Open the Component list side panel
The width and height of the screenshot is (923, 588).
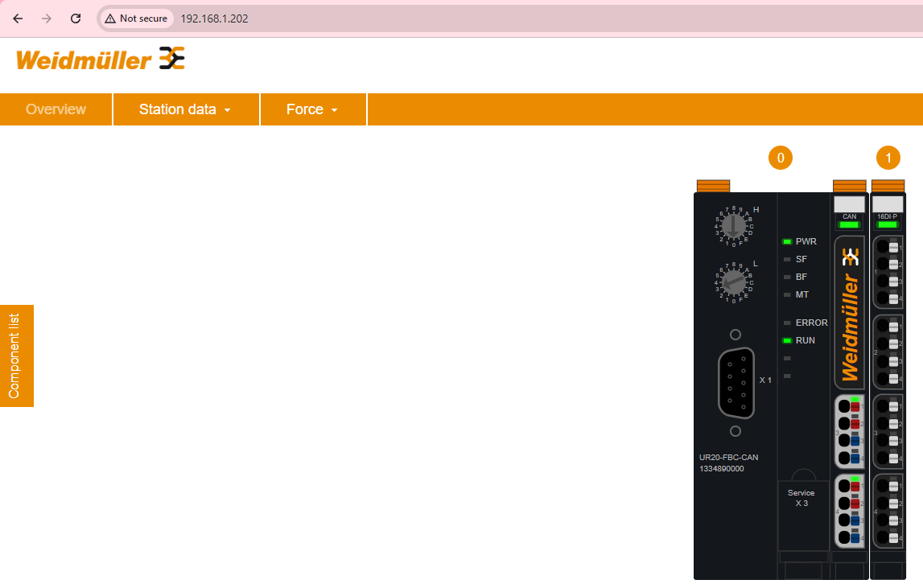[16, 356]
